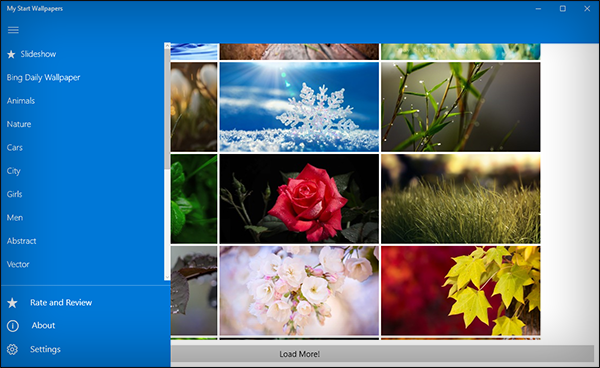Maximize the My Start Wallpapers window
The width and height of the screenshot is (600, 368).
[562, 8]
